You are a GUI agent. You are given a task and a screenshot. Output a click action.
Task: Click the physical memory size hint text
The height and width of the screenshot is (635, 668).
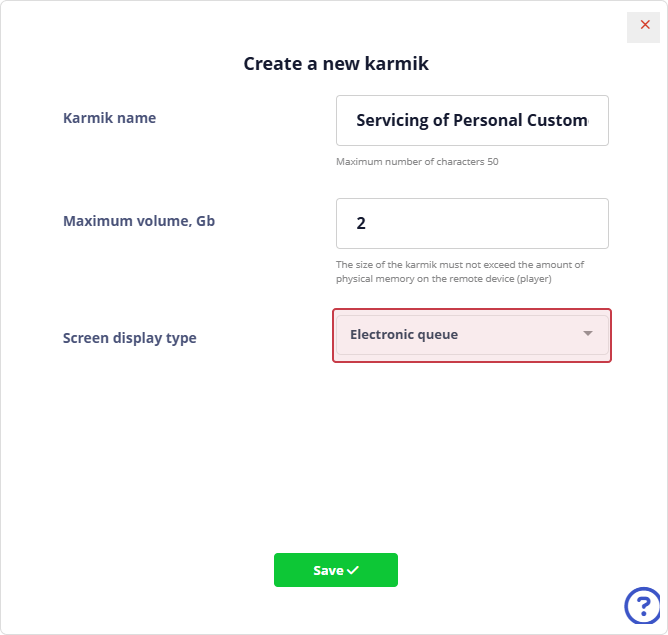pos(460,272)
